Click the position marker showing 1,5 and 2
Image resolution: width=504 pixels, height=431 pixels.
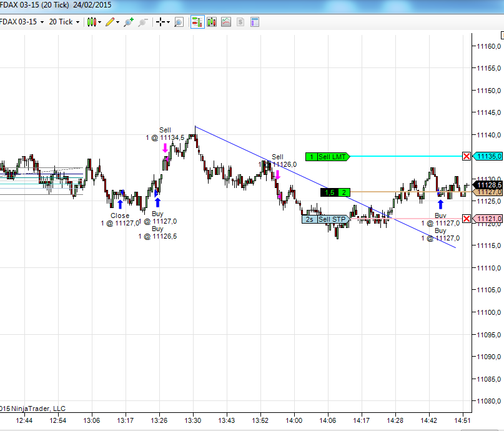(x=335, y=192)
